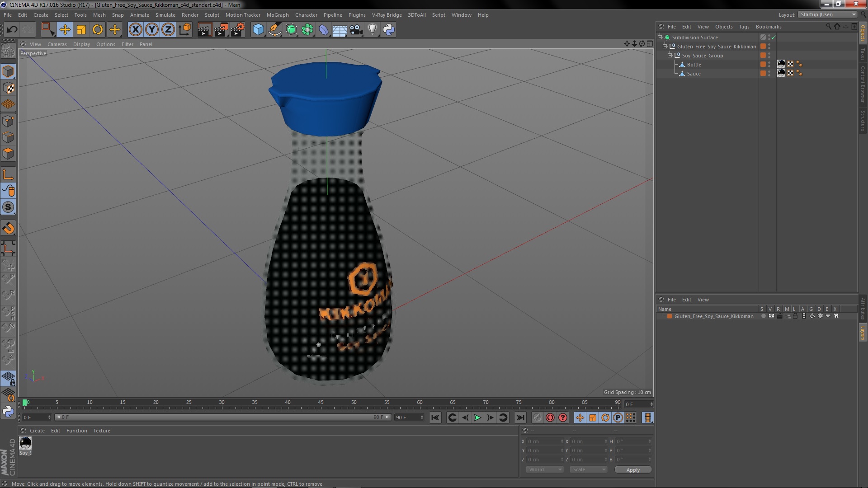Add a Cube primitive object

(x=258, y=30)
